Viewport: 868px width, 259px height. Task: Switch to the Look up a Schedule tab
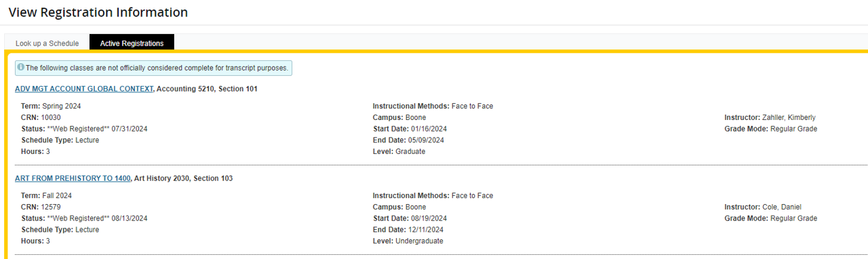(x=47, y=43)
